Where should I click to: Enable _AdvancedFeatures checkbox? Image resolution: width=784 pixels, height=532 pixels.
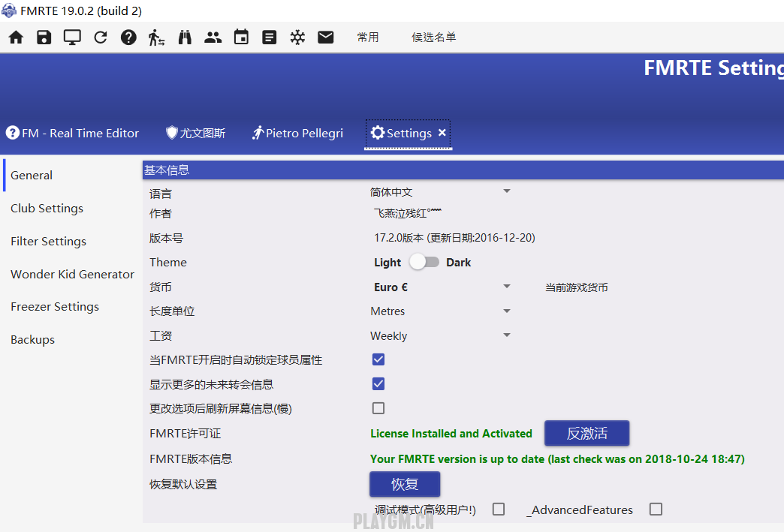(656, 509)
